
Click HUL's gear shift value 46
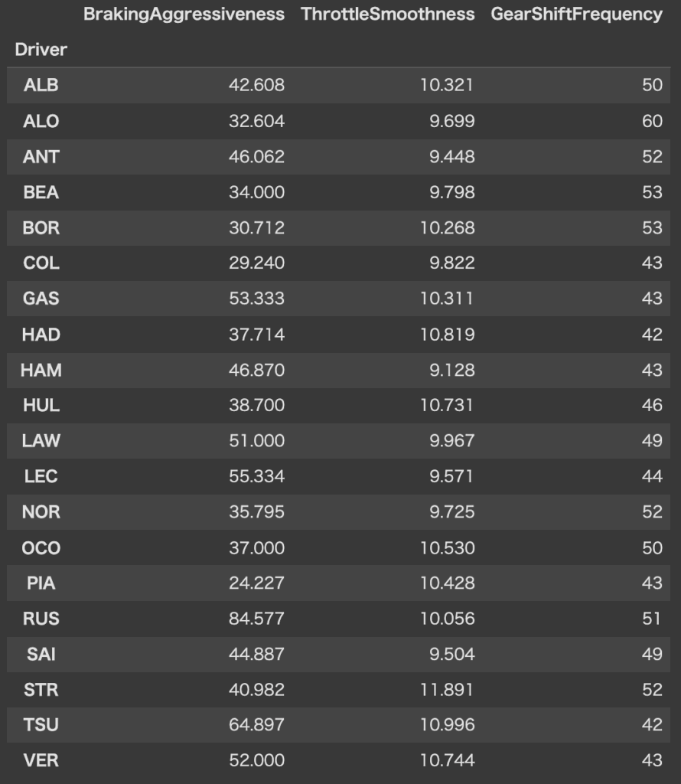[652, 406]
